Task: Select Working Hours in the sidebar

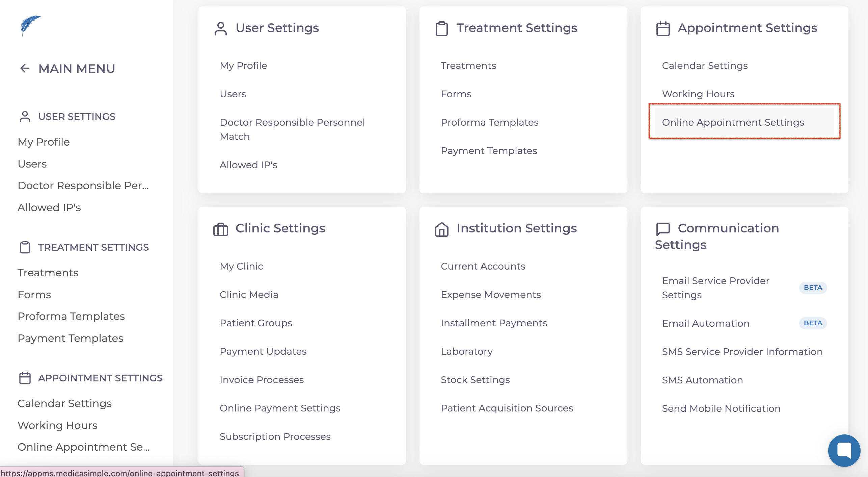Action: pyautogui.click(x=57, y=425)
